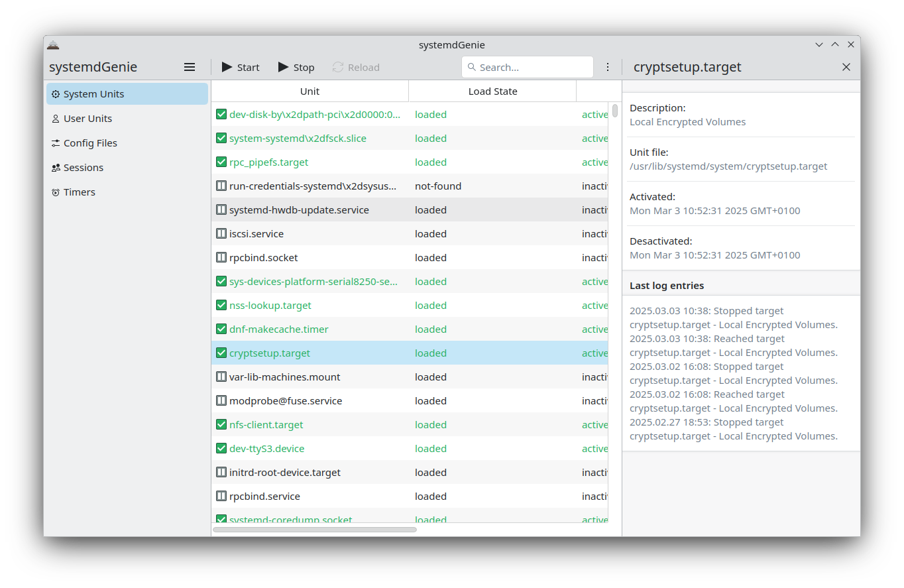Select the rpc_pipefs.target unit name
The width and height of the screenshot is (904, 588).
coord(268,162)
